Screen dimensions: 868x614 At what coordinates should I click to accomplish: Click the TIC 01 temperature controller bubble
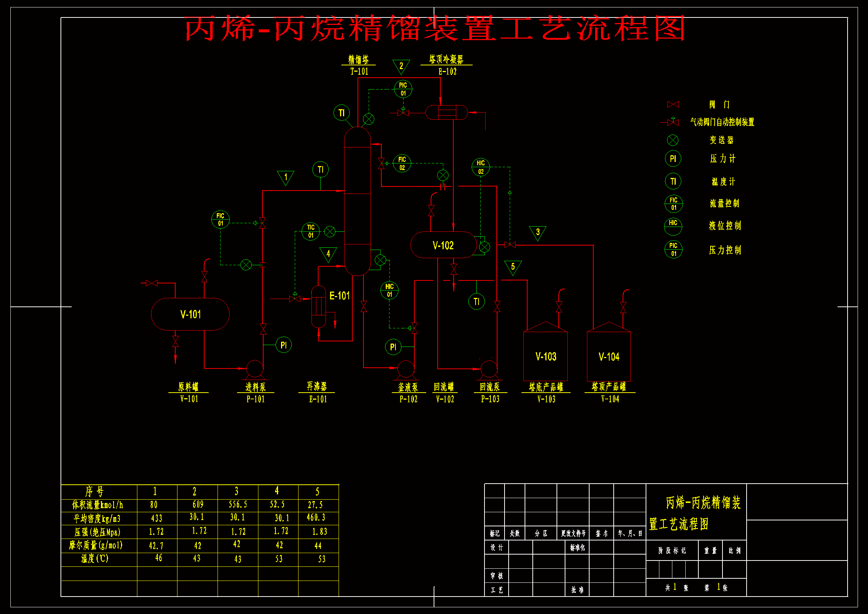tap(310, 231)
